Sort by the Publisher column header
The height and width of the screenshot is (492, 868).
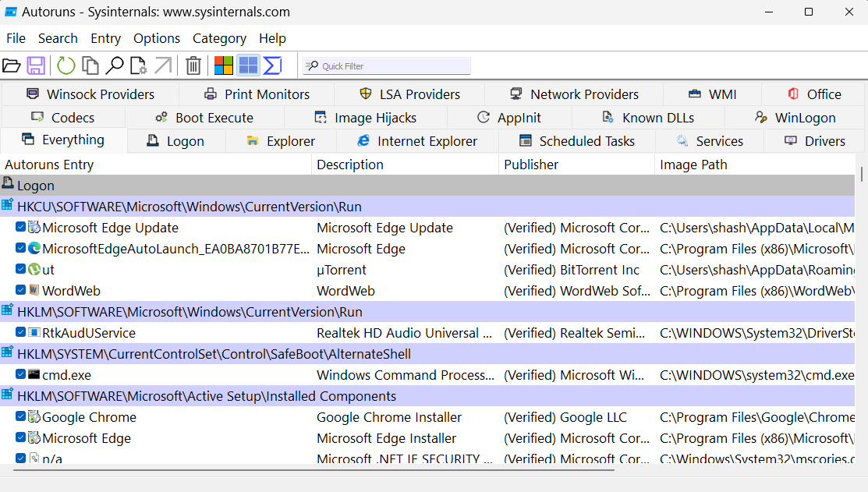(x=531, y=165)
